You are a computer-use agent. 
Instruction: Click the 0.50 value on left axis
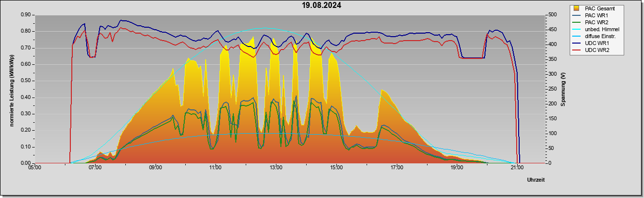(x=26, y=81)
